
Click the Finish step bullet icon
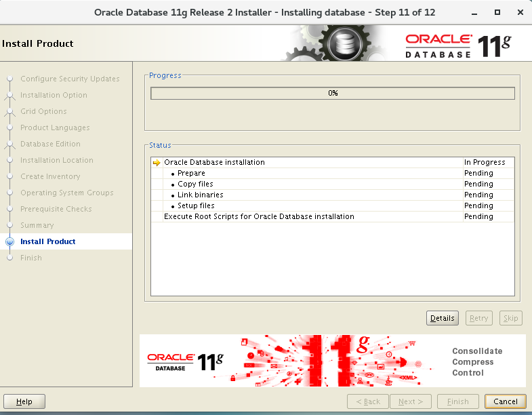pyautogui.click(x=10, y=258)
